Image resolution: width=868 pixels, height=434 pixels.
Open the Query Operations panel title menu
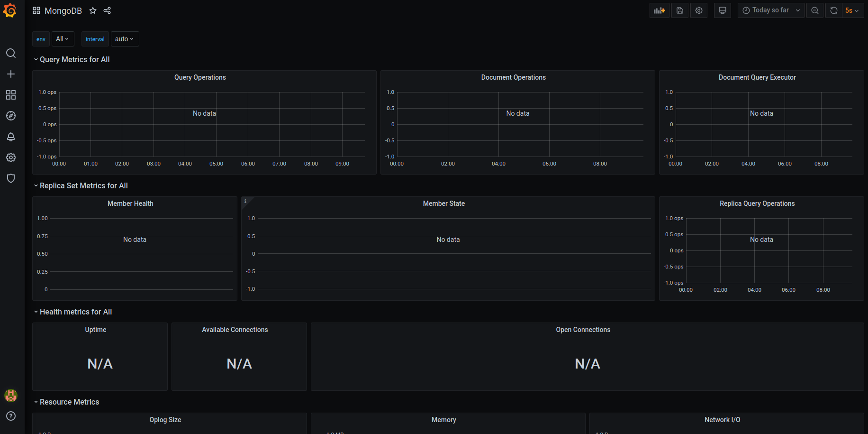(x=200, y=77)
